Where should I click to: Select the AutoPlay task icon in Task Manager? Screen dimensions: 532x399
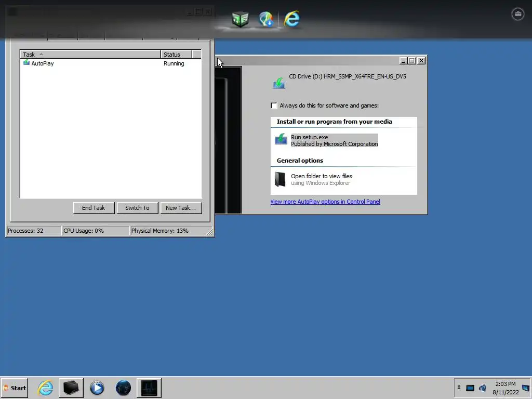click(26, 63)
